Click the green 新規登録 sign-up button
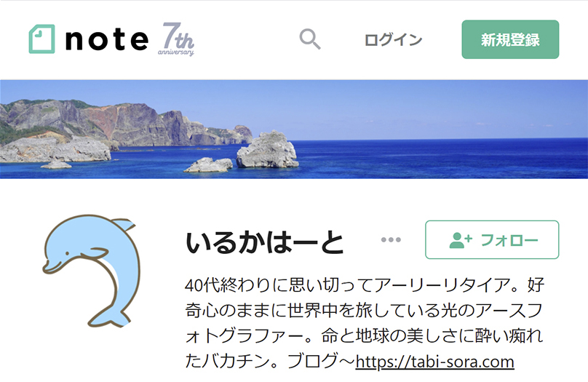This screenshot has width=588, height=382. (510, 39)
